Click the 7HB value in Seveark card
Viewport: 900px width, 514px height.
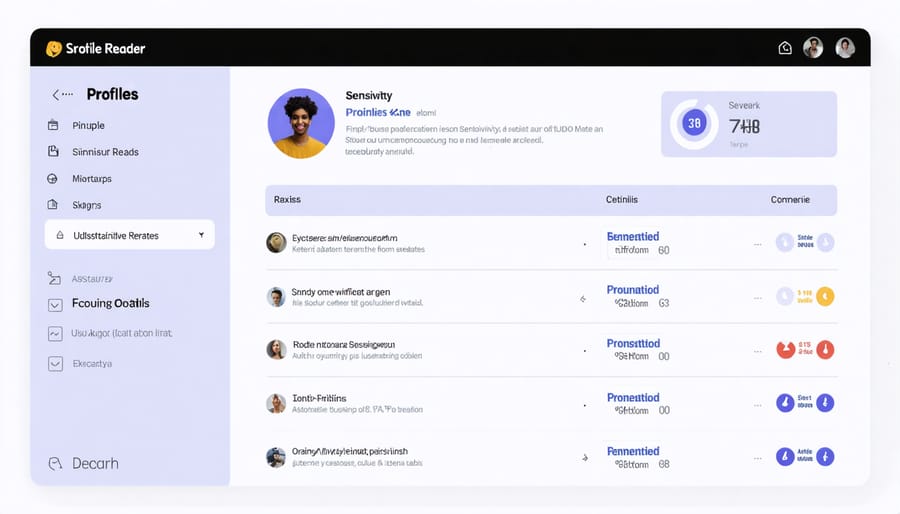coord(744,126)
